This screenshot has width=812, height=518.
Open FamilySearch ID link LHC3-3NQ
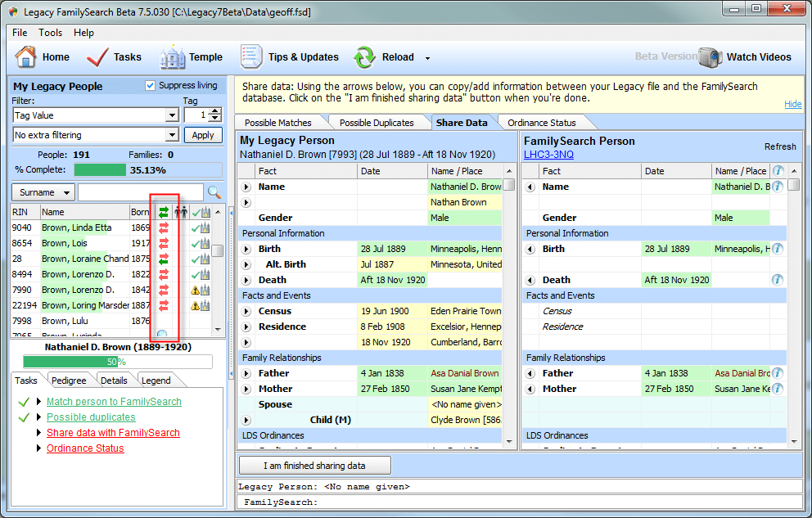pos(548,154)
